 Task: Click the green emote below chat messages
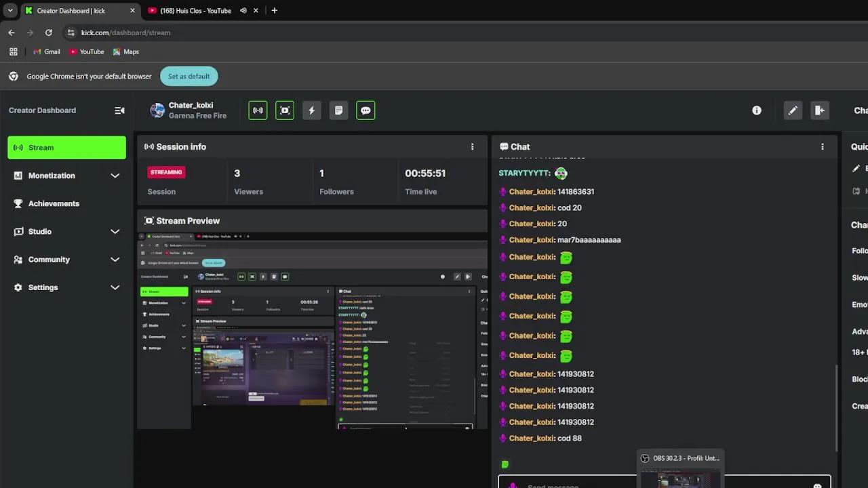pos(505,464)
